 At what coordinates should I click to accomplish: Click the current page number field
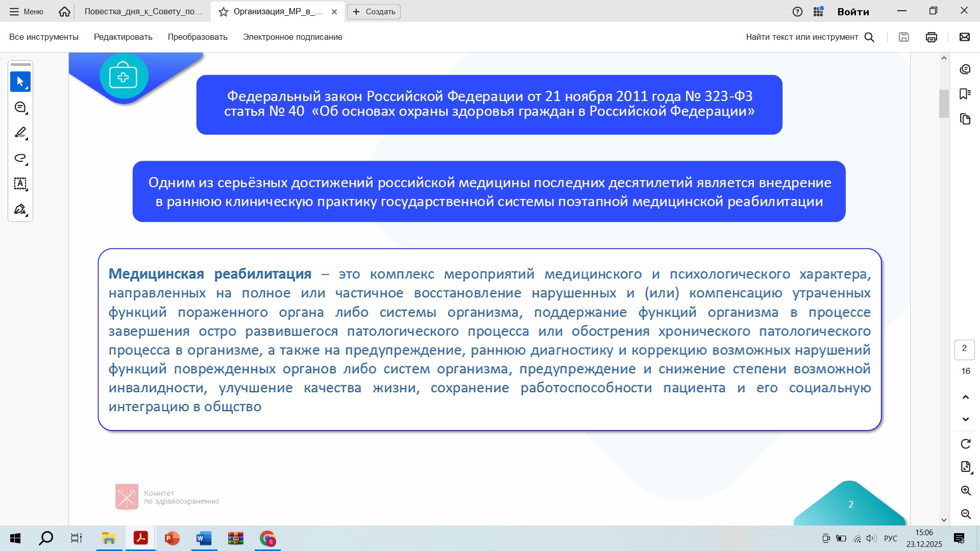click(x=964, y=348)
